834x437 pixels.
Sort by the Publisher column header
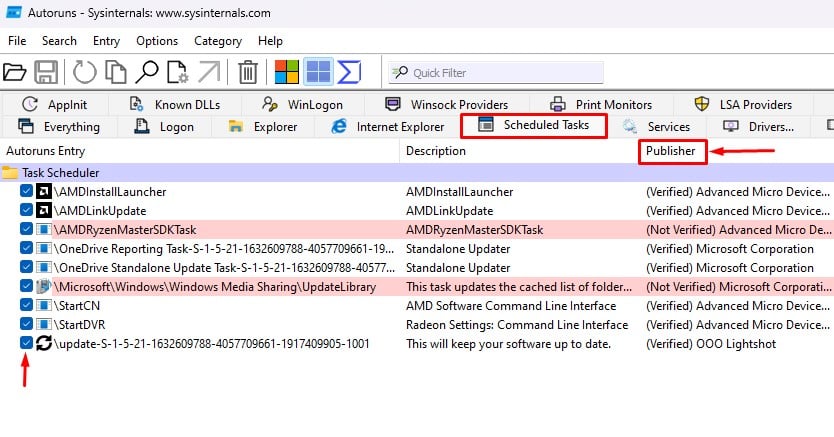670,151
